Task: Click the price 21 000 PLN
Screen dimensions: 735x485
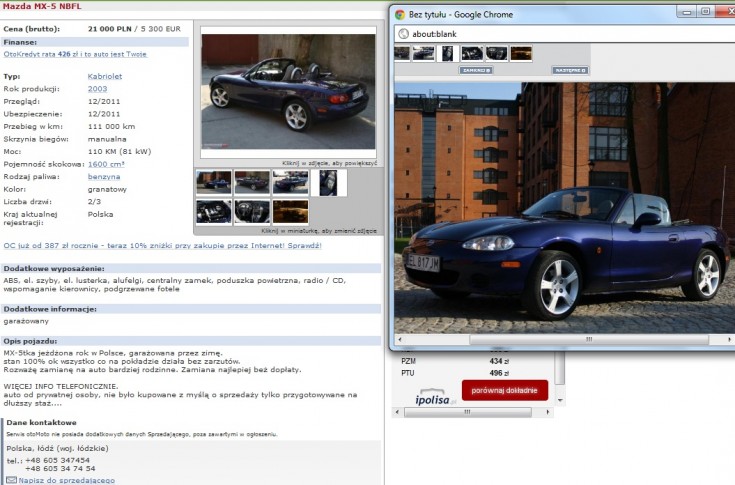Action: tap(110, 29)
